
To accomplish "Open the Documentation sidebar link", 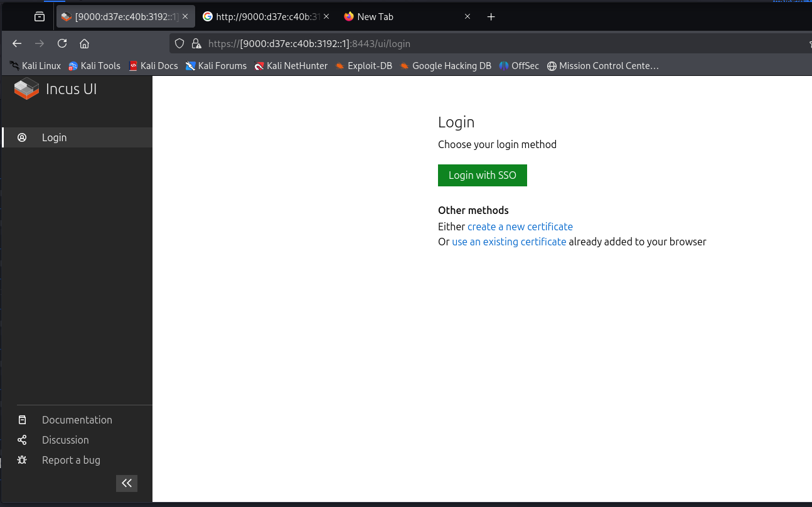I will (77, 420).
